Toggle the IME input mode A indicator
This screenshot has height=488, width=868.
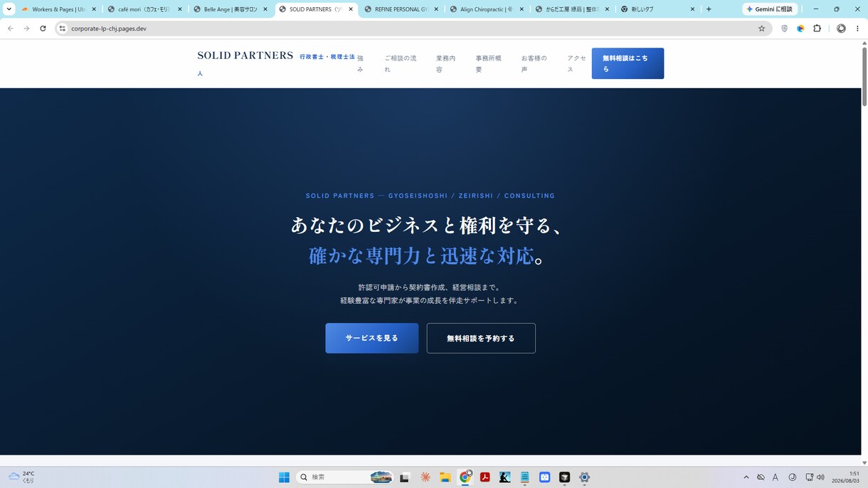coord(776,477)
